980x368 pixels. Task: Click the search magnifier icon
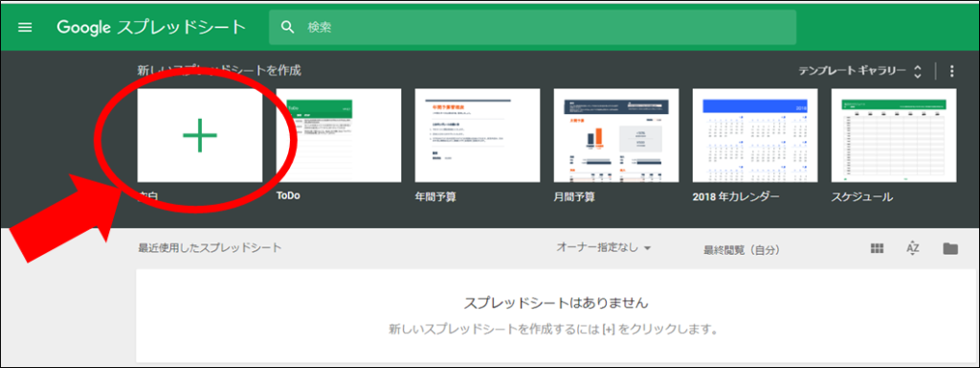coord(287,28)
